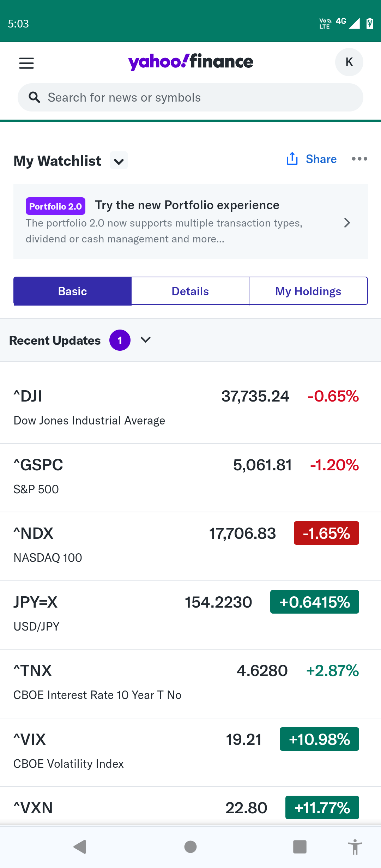Screen dimensions: 381x868
Task: Open the hamburger navigation menu
Action: pos(26,63)
